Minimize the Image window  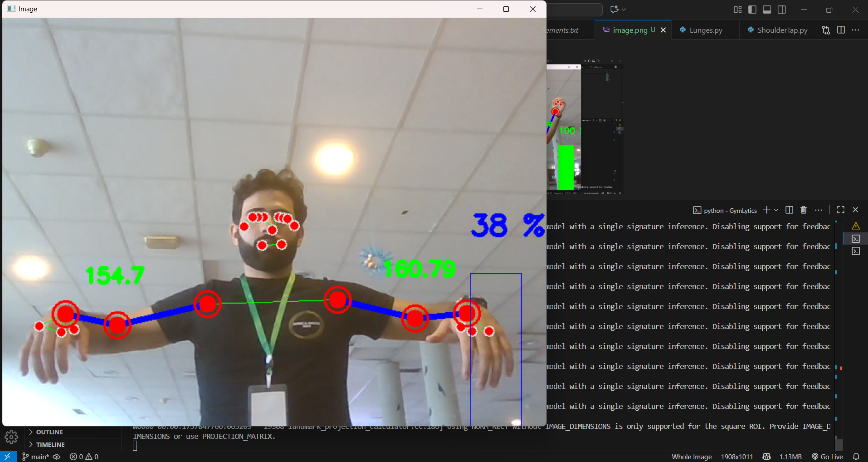point(480,9)
